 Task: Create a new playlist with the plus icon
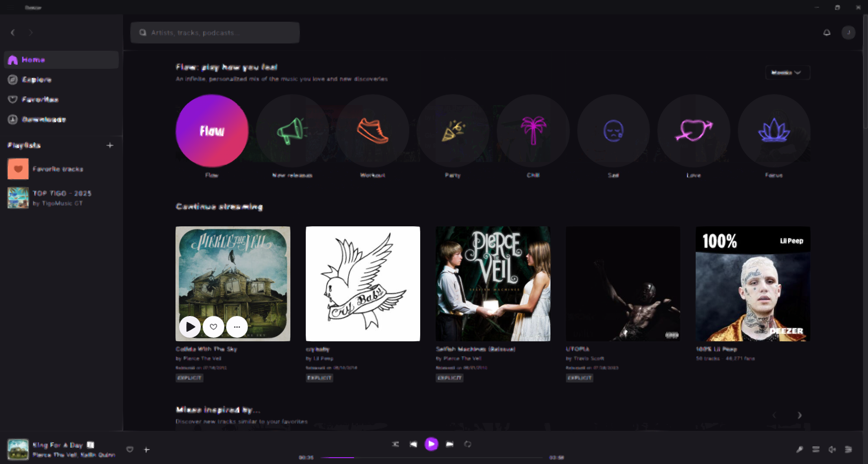click(110, 145)
